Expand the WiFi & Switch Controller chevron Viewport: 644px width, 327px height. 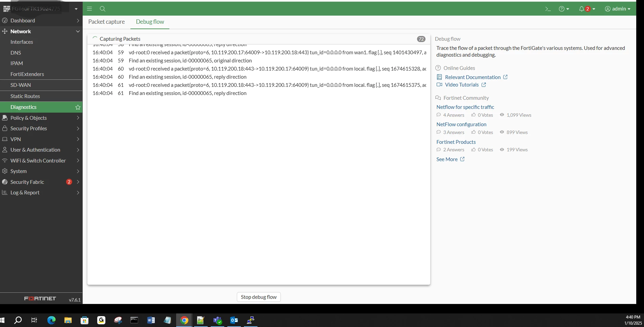(x=78, y=160)
